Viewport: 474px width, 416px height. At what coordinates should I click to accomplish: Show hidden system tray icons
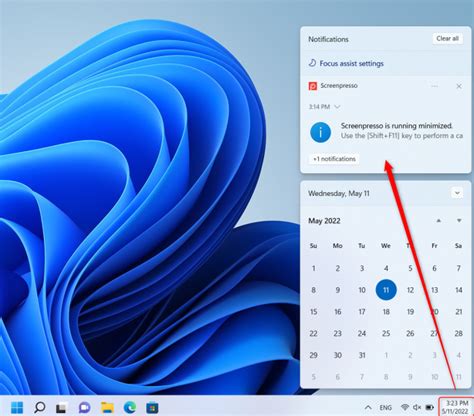point(368,407)
